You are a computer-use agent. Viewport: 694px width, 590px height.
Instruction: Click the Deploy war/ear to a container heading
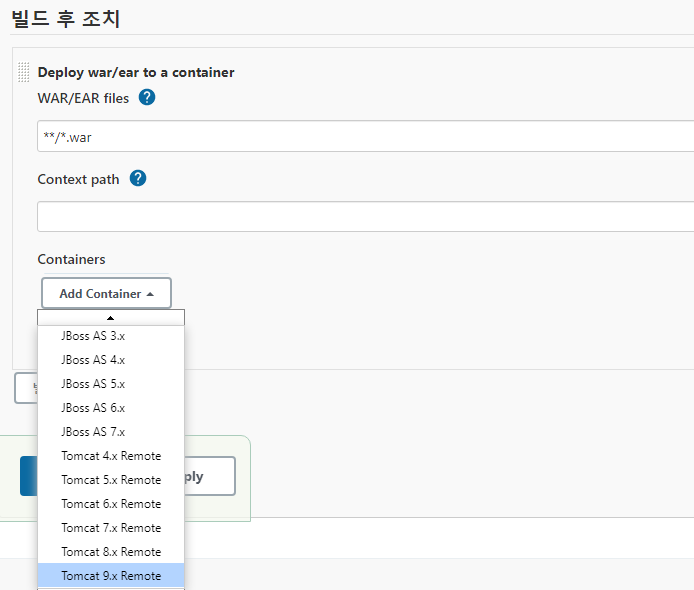pos(136,72)
